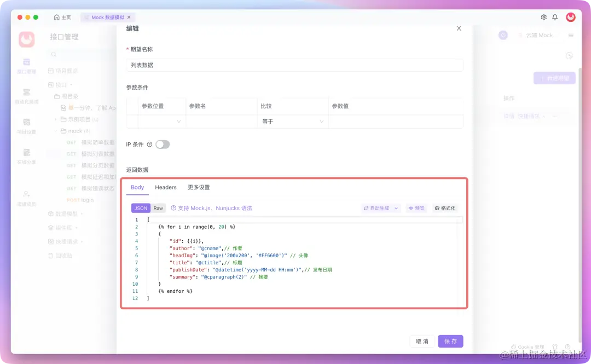Click the 回收站 trash icon in tree
The image size is (591, 364).
(x=50, y=256)
